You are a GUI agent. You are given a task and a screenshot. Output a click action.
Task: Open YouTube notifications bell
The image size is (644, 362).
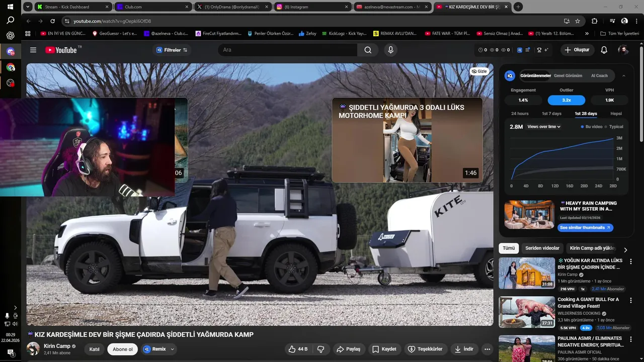[x=604, y=50]
